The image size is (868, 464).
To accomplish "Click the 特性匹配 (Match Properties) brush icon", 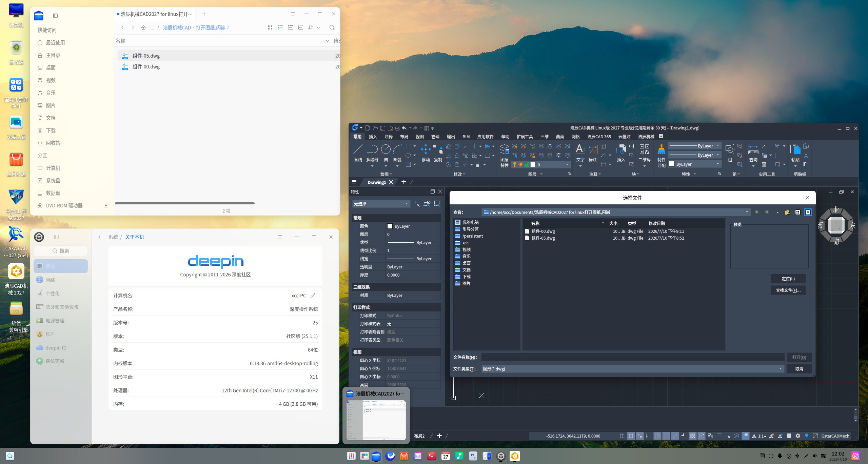I will [661, 155].
